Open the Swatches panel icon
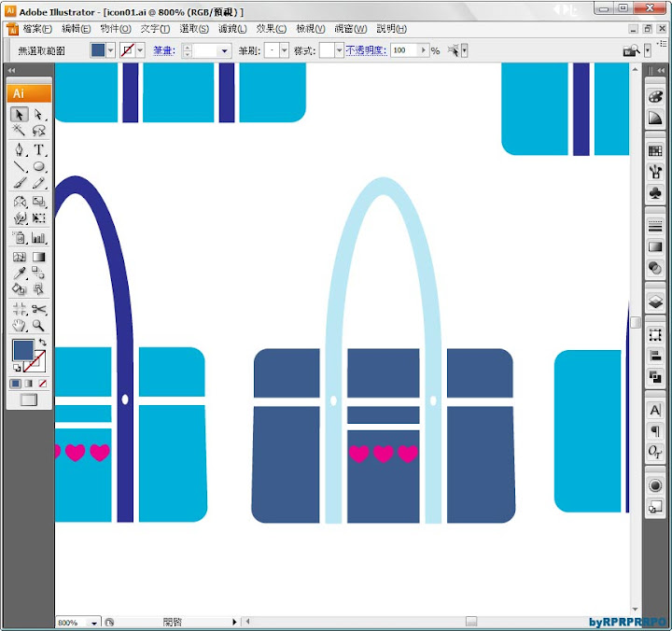Image resolution: width=672 pixels, height=631 pixels. click(655, 150)
